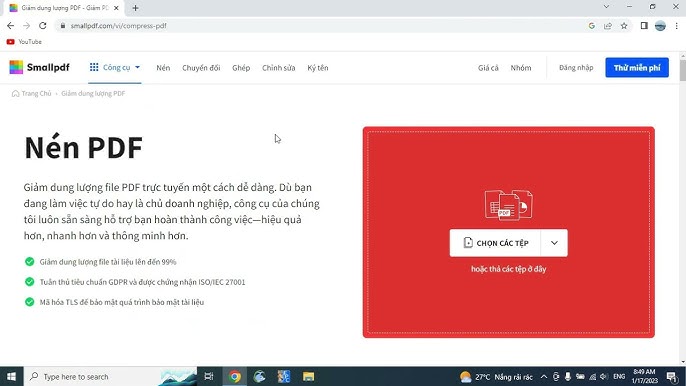Open File Explorer from taskbar

click(308, 376)
